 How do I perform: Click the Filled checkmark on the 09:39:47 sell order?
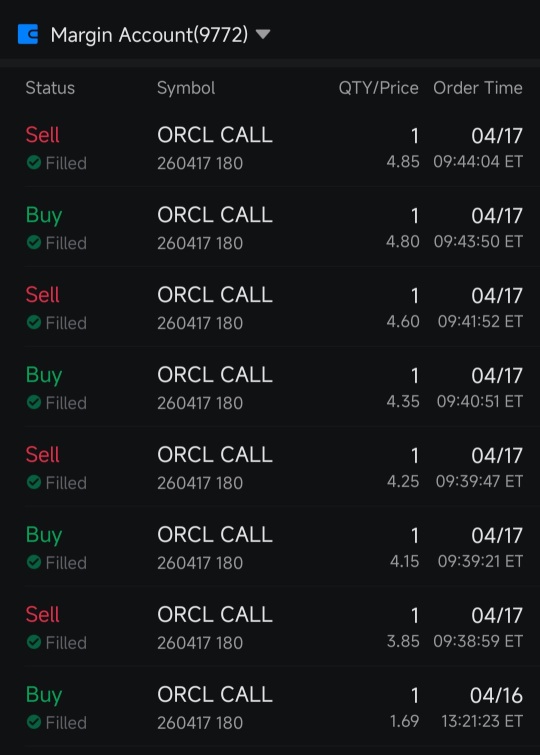pyautogui.click(x=34, y=482)
